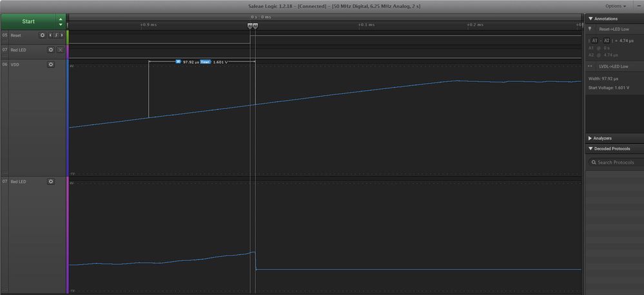Click analog Red LED channel label
The width and height of the screenshot is (644, 295).
[x=18, y=182]
